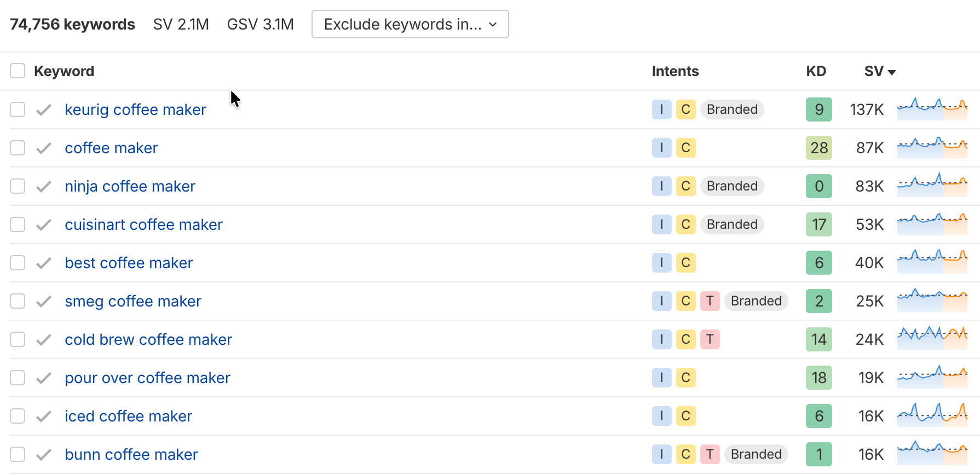Image resolution: width=980 pixels, height=474 pixels.
Task: Open the Exclude keywords in dropdown
Action: 410,25
